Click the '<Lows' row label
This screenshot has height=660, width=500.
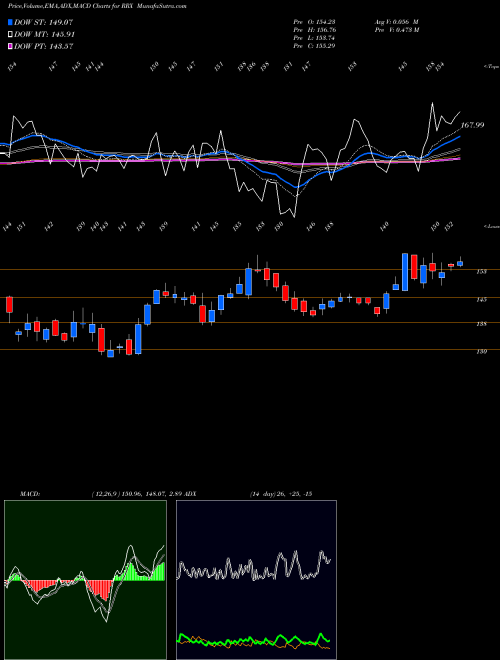tap(491, 226)
